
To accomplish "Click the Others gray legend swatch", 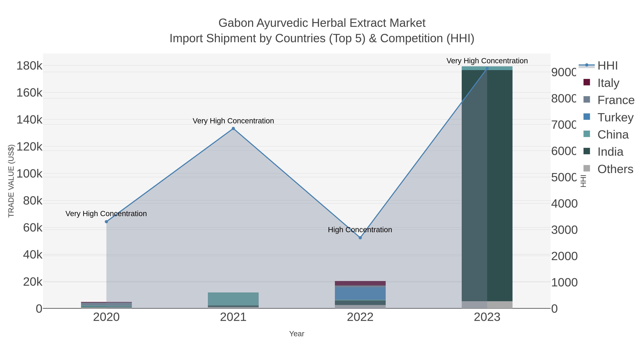I will coord(587,168).
